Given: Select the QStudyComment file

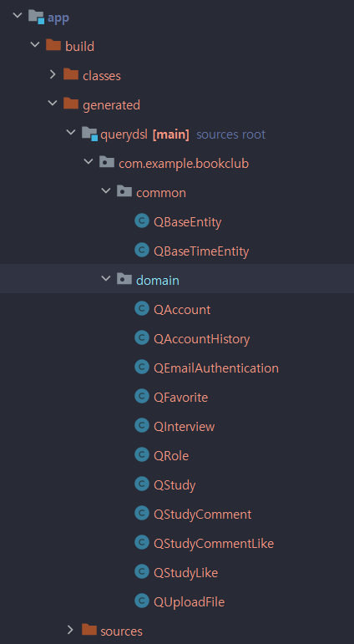Looking at the screenshot, I should click(202, 515).
